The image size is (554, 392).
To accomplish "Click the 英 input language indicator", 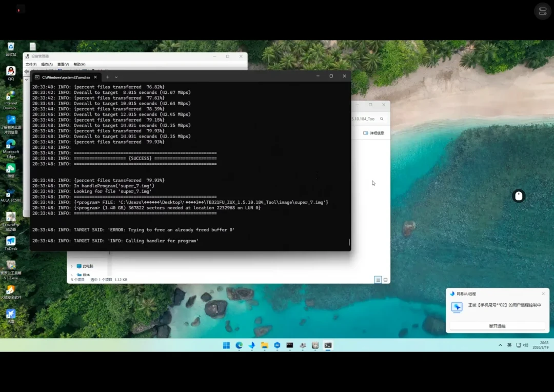I will tap(509, 345).
